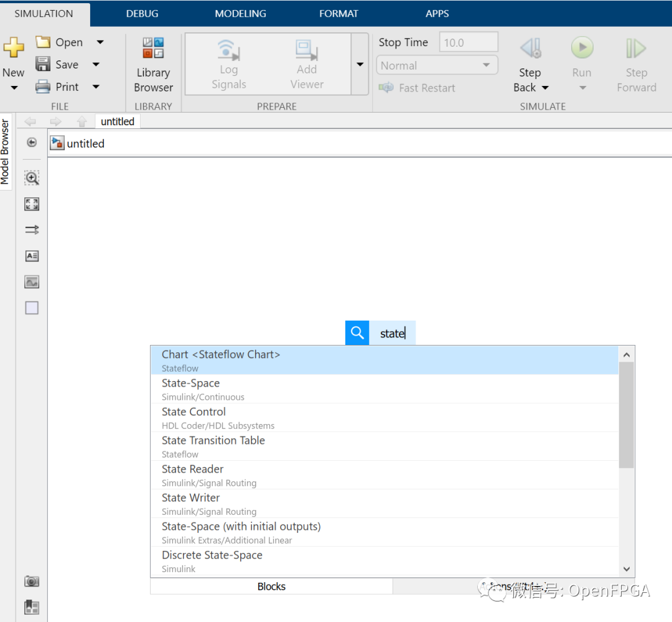This screenshot has height=622, width=672.
Task: Click the Add Viewer icon
Action: pos(307,50)
